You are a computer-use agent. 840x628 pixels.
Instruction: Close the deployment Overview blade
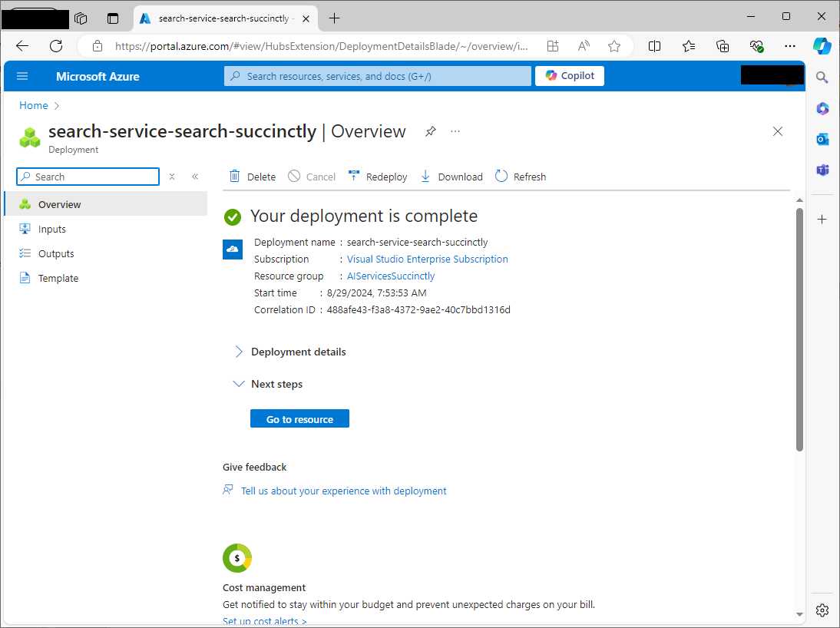[x=778, y=131]
